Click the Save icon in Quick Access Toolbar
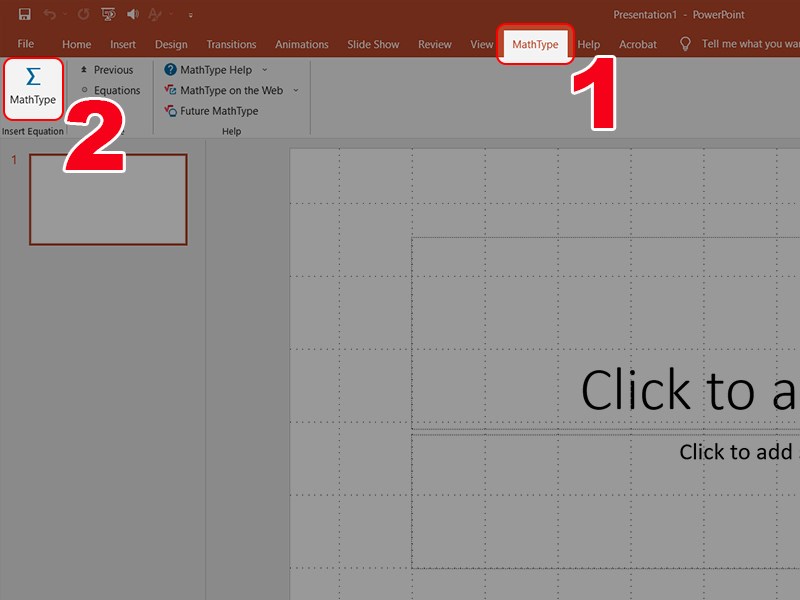Viewport: 800px width, 600px height. (x=24, y=14)
